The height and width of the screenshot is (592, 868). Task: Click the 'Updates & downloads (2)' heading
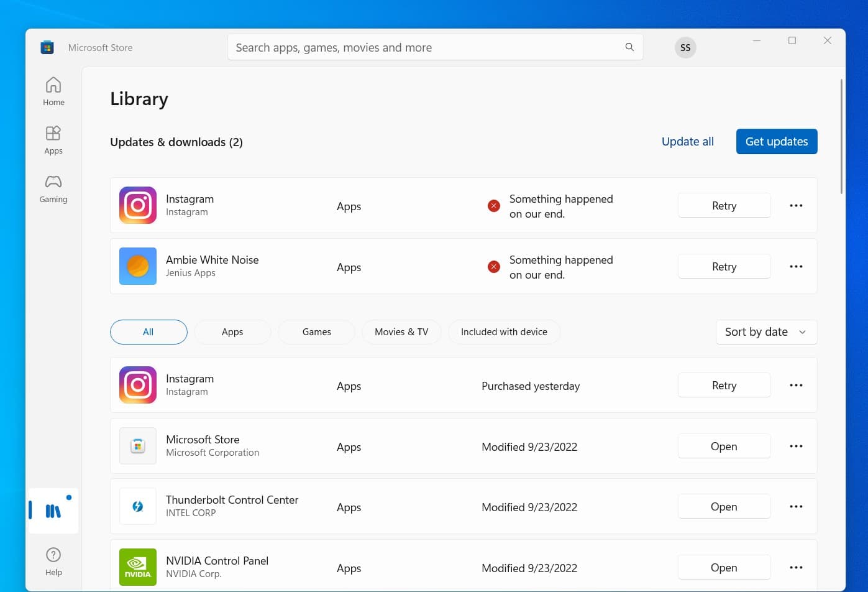point(176,142)
